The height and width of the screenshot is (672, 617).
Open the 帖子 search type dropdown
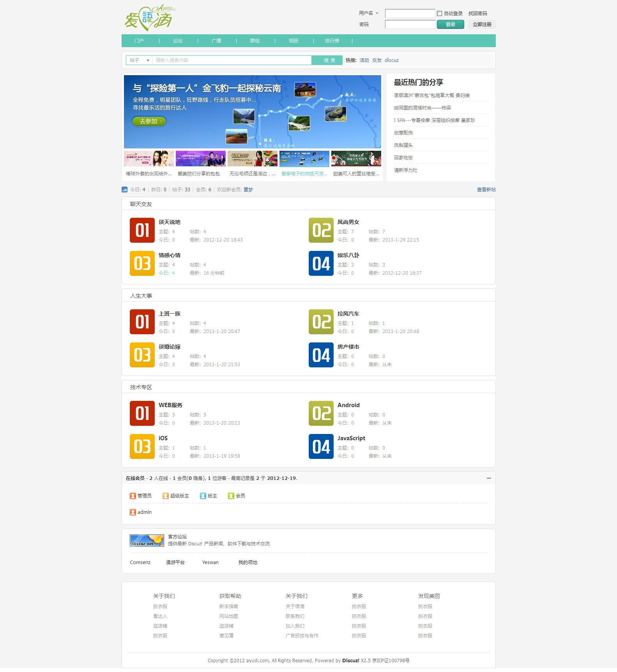pyautogui.click(x=140, y=60)
